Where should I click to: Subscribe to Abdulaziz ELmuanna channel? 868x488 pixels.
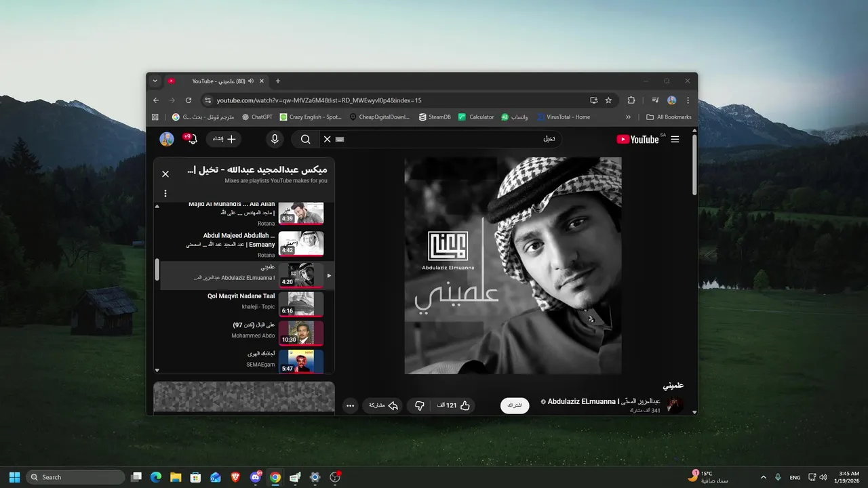[515, 405]
